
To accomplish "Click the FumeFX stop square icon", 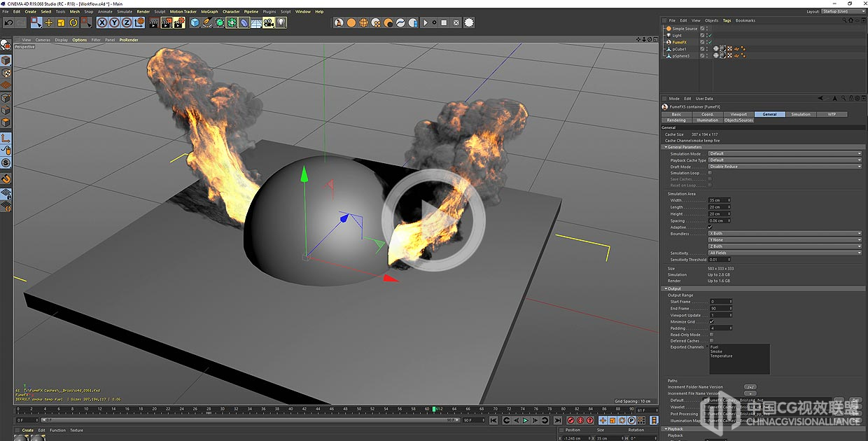I will (x=444, y=22).
